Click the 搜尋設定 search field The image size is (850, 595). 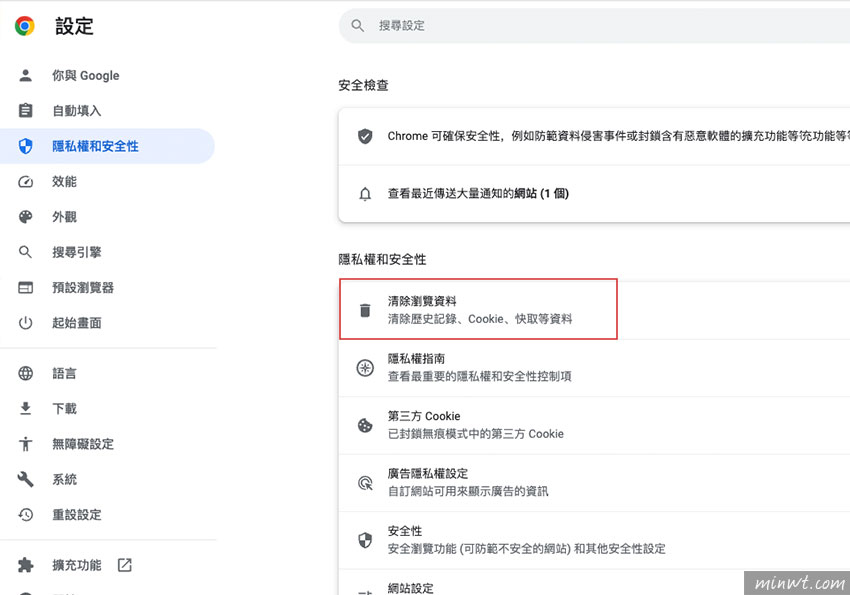(600, 26)
